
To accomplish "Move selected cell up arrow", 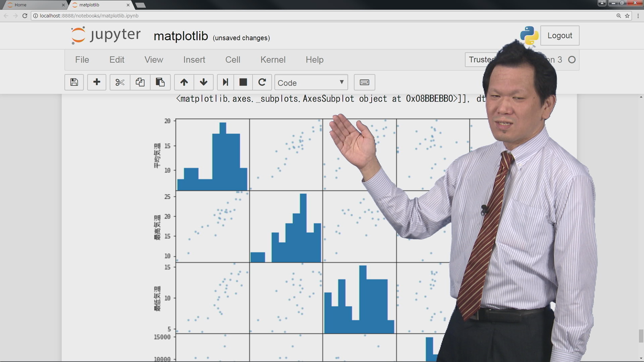I will [184, 82].
